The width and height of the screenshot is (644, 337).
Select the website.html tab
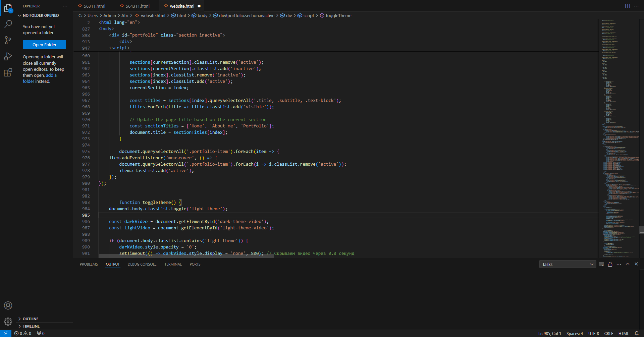182,6
